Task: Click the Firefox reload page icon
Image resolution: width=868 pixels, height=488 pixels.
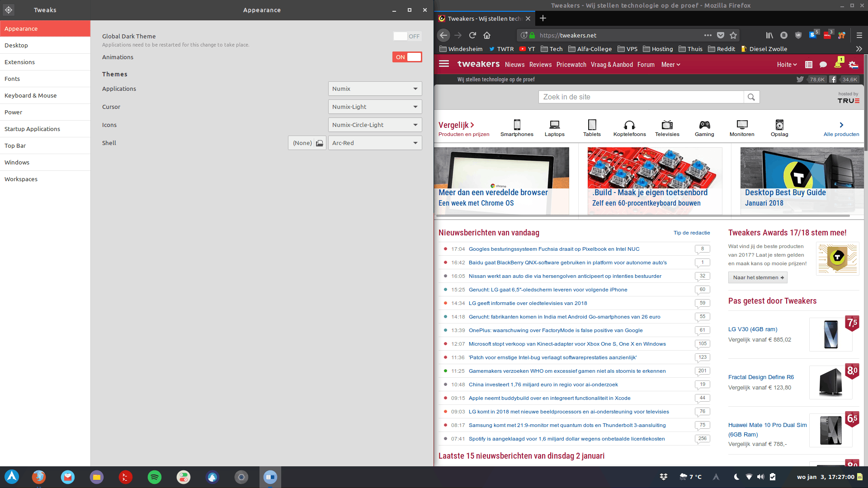Action: click(x=472, y=35)
